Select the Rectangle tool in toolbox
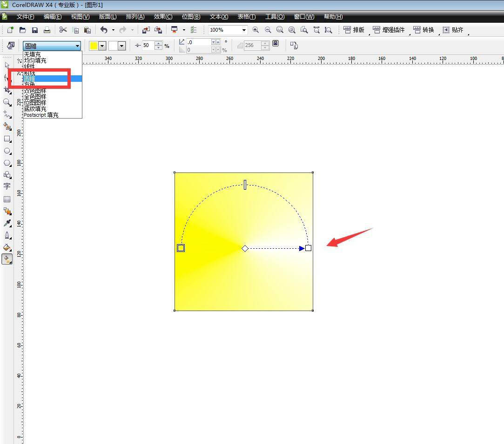504x444 pixels. click(x=7, y=139)
